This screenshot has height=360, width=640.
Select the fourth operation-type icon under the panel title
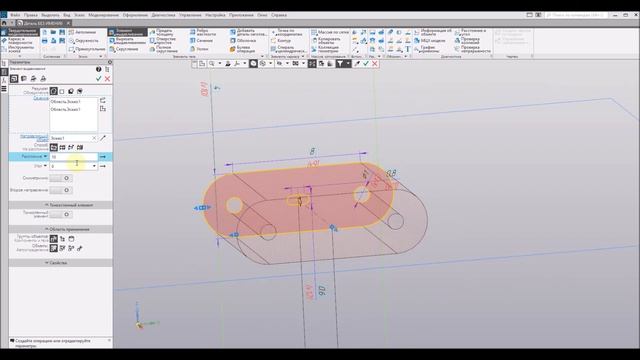pyautogui.click(x=43, y=78)
